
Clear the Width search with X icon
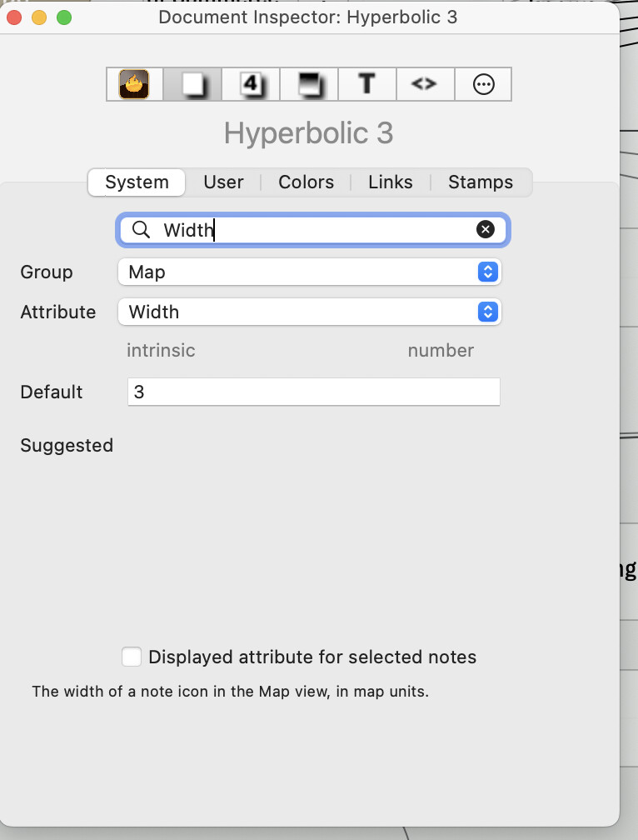(486, 230)
